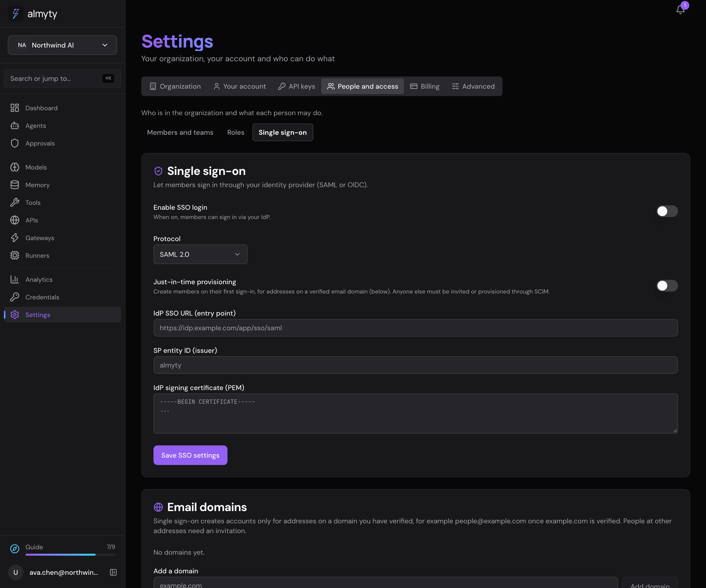Screen dimensions: 706x588
Task: Click the SP entity ID input field
Action: (x=416, y=365)
